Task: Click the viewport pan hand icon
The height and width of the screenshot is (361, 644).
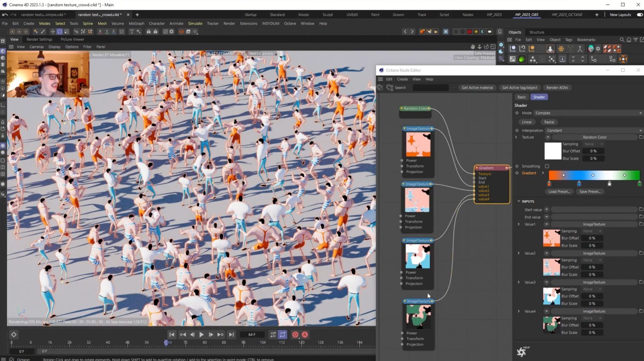Action: pos(473,47)
